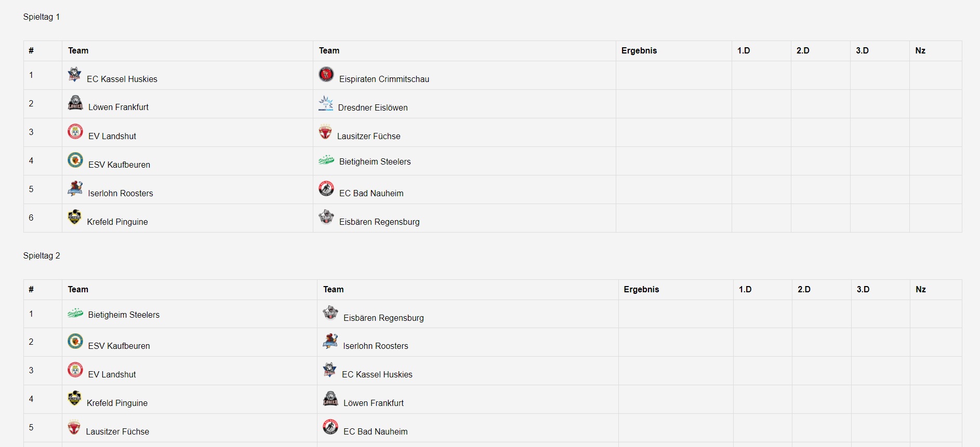
Task: Click Iserlohn Roosters logo in Spieltag 2
Action: click(x=330, y=341)
